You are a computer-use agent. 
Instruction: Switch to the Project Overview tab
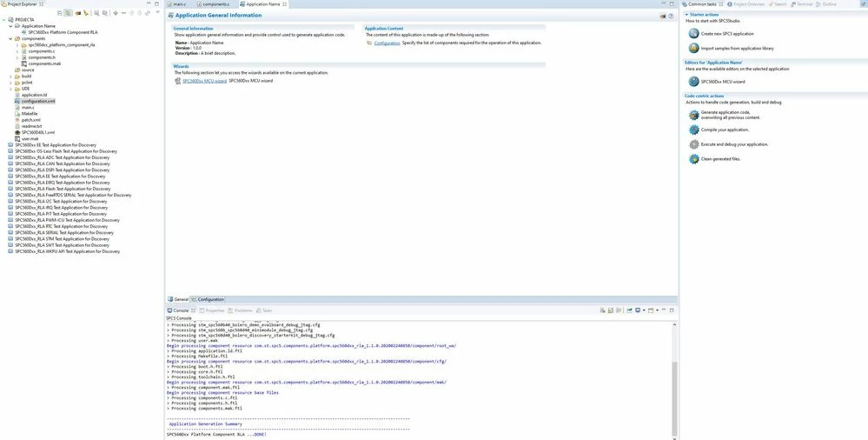pos(745,3)
